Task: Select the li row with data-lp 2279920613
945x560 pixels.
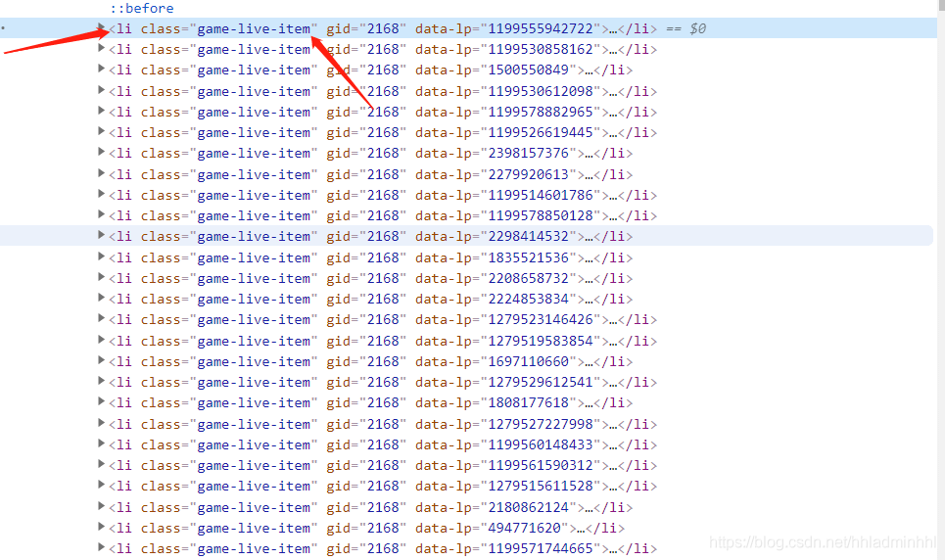Action: pos(370,175)
